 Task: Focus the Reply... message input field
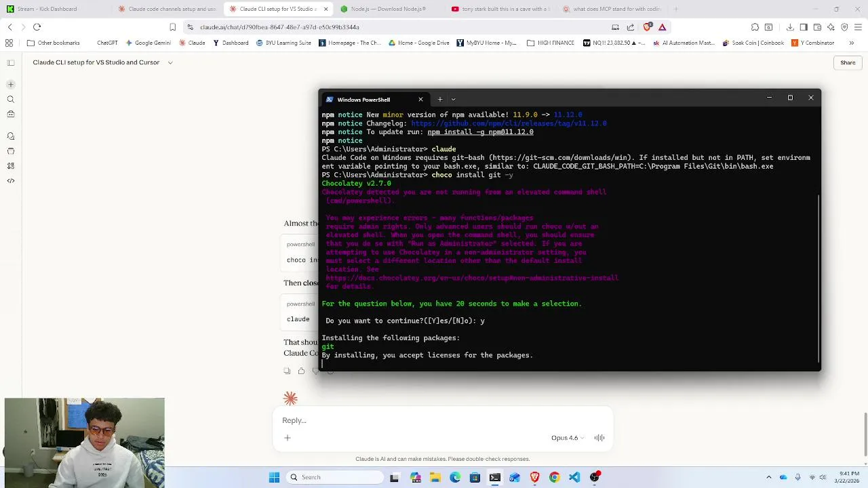(443, 420)
